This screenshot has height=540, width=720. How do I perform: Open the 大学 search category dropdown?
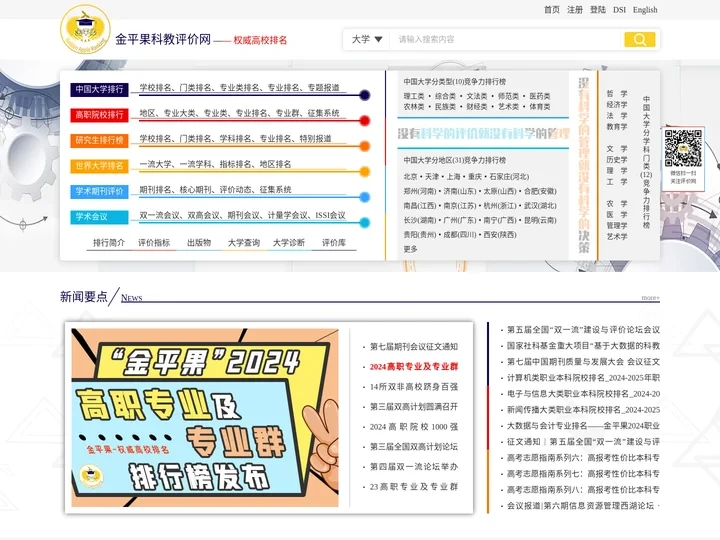tap(367, 39)
